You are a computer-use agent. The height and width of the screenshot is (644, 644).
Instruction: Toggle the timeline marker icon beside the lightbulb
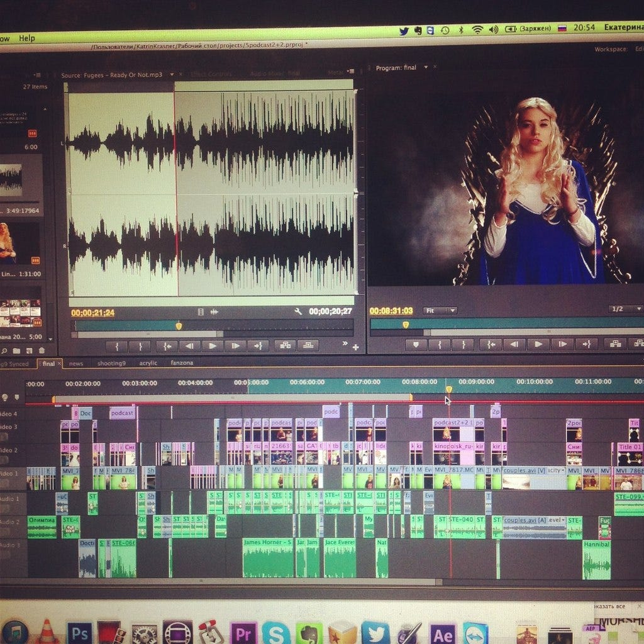[17, 397]
